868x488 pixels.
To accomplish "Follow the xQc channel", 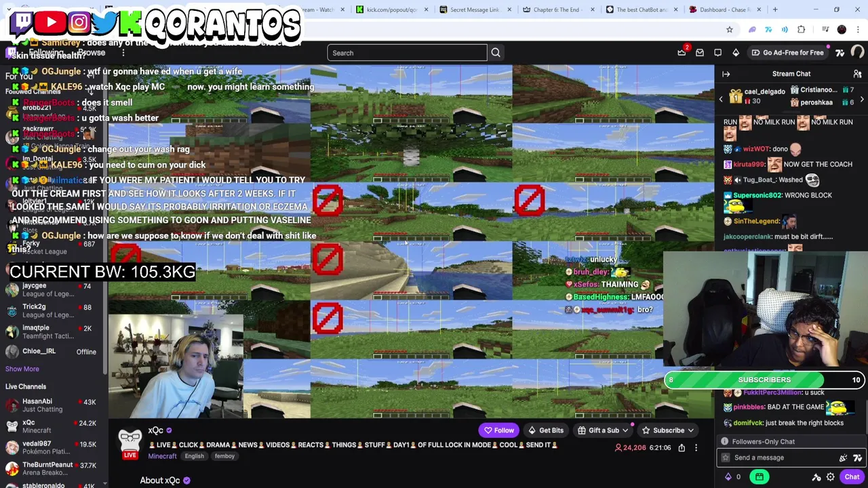I will (498, 430).
